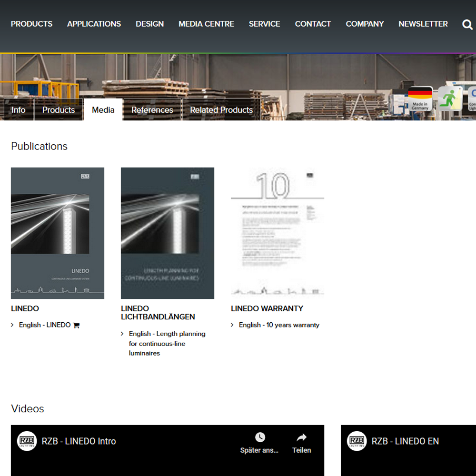This screenshot has width=476, height=476.
Task: Open English - Length planning for continuous-line luminaires
Action: point(167,343)
